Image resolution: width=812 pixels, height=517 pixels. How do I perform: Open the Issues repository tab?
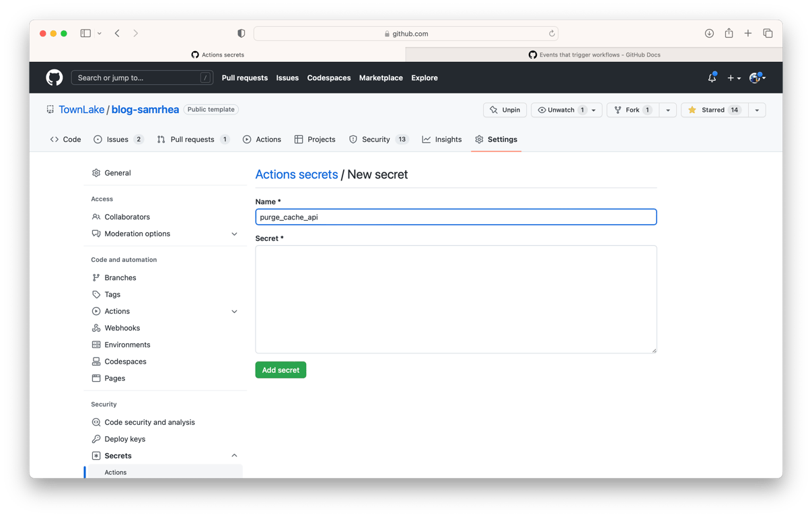[x=118, y=139]
